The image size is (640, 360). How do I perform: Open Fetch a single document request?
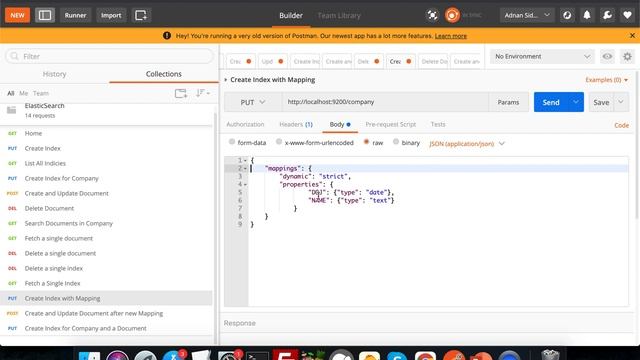(106, 238)
